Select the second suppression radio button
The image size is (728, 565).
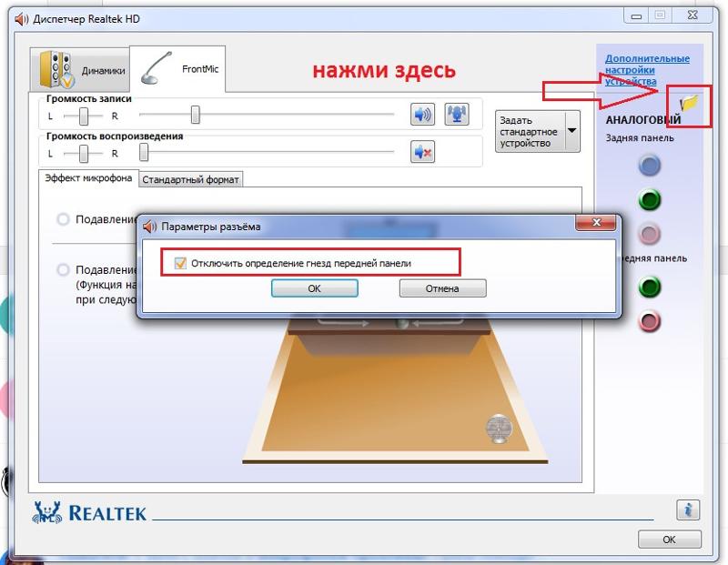[63, 269]
